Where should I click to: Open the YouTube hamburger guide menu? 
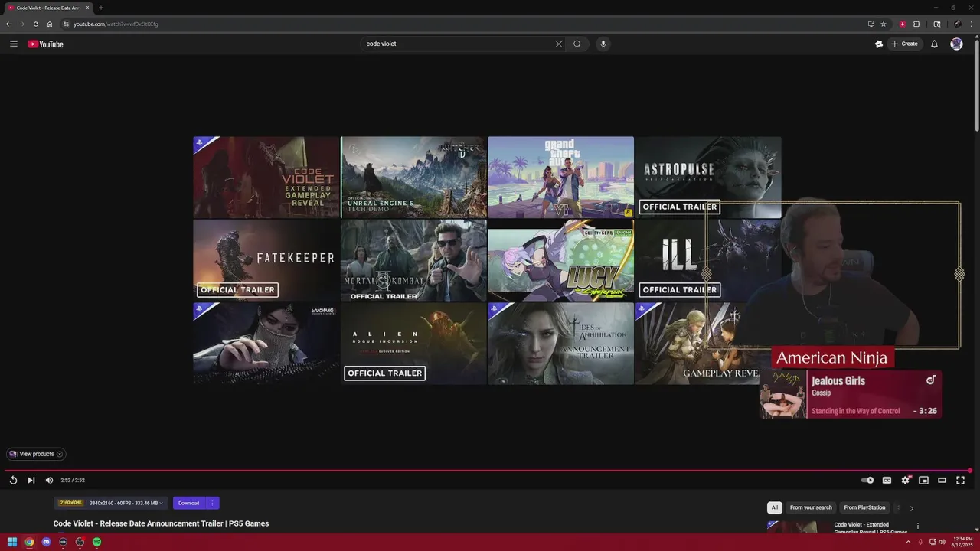coord(13,44)
